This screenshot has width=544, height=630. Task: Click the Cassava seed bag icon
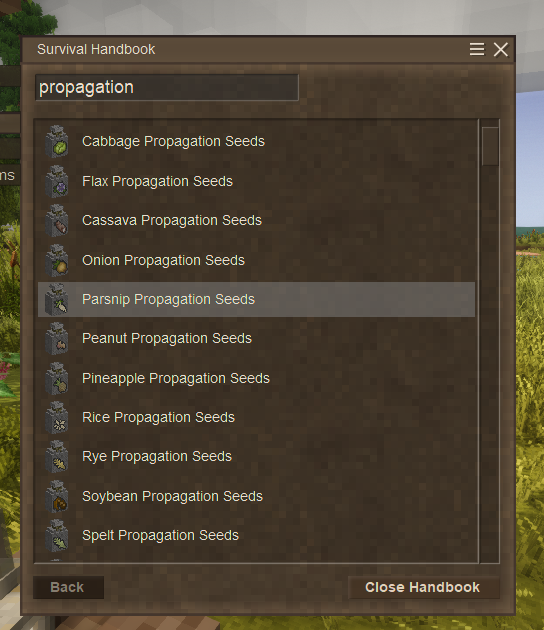pos(56,221)
